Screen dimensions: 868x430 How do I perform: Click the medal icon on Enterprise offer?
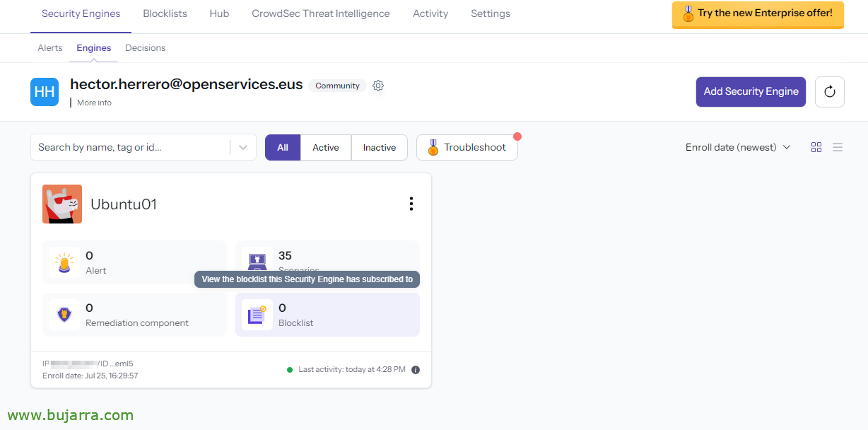(688, 13)
